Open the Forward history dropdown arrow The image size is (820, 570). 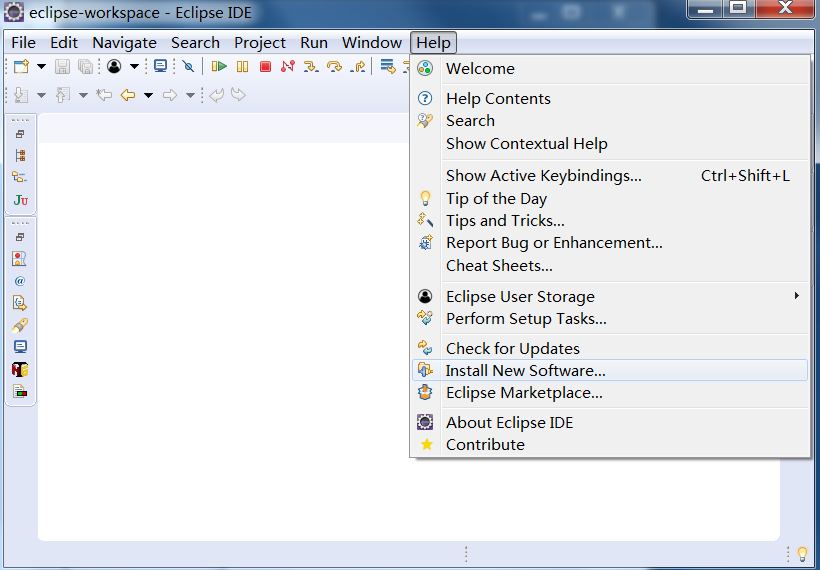(x=190, y=95)
